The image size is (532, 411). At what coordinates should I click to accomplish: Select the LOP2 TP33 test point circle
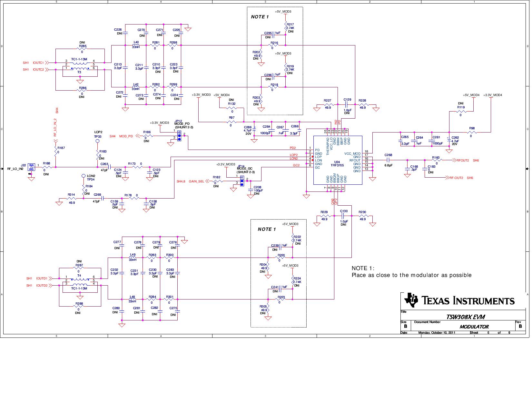(97, 142)
